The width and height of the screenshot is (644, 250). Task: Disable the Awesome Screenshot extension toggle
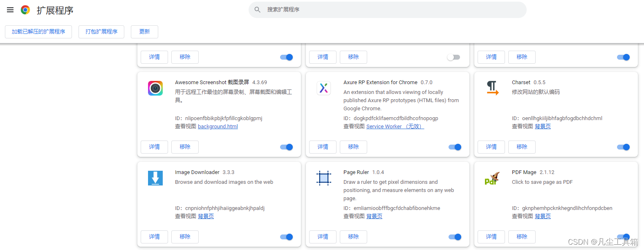click(x=287, y=147)
